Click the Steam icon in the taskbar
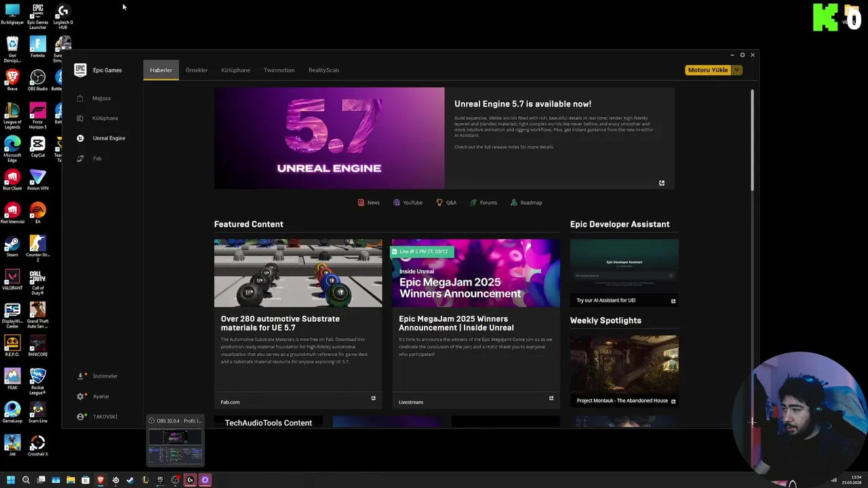The image size is (868, 488). (x=130, y=480)
